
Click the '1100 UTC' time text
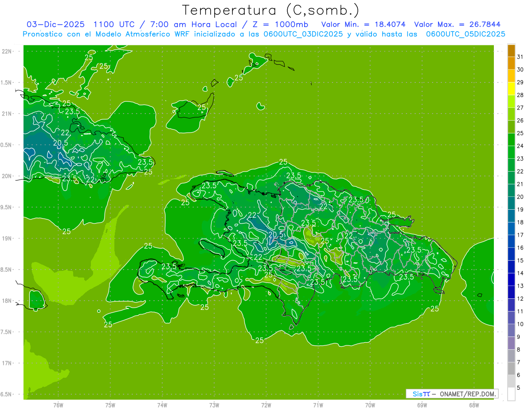pos(114,24)
